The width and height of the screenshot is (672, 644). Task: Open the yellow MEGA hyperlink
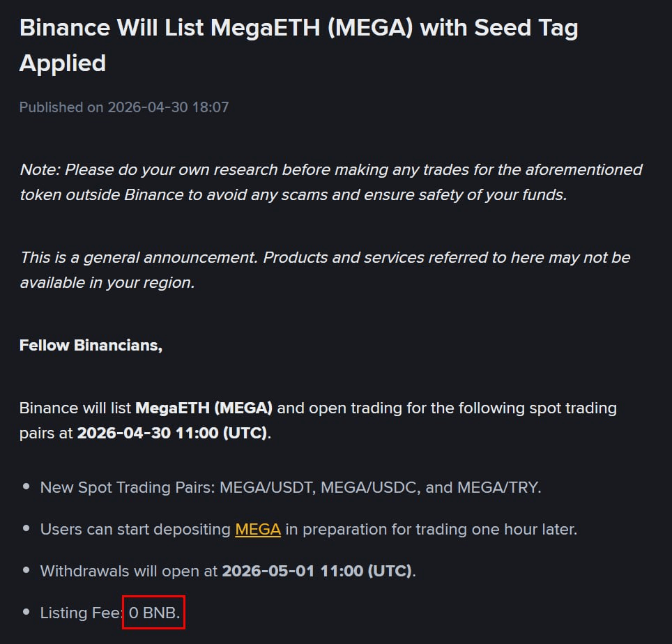pos(258,529)
